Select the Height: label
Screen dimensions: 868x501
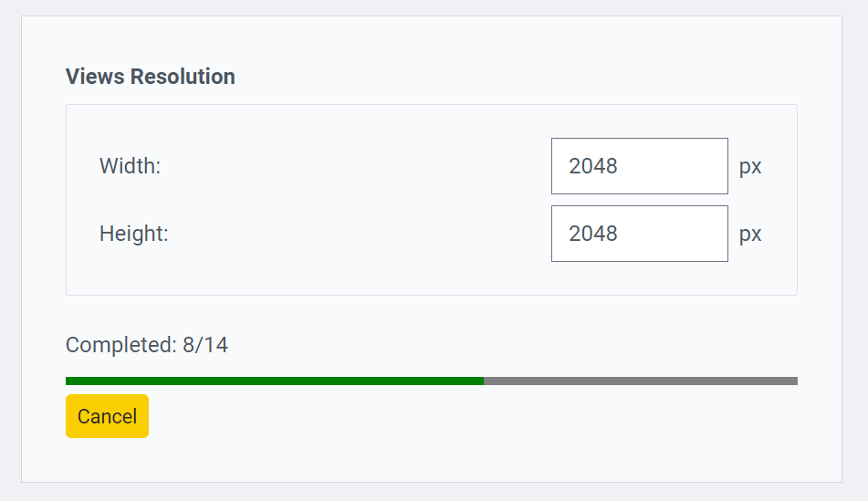point(133,234)
